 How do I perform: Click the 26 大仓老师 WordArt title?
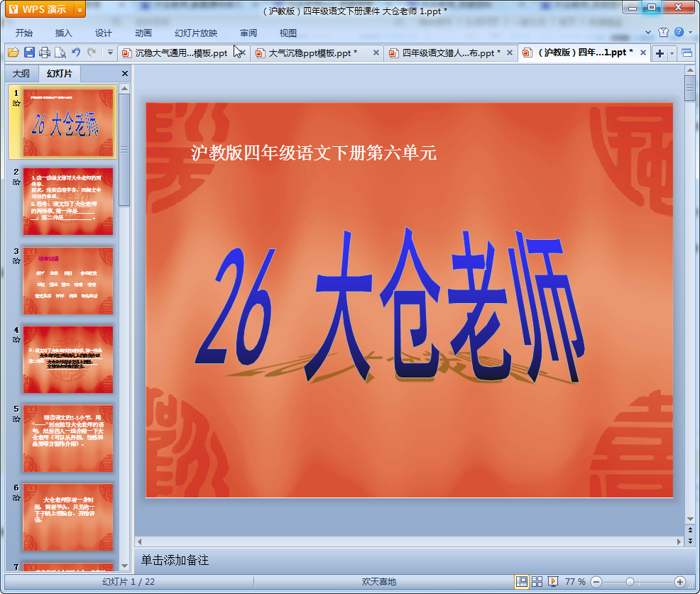[x=390, y=307]
